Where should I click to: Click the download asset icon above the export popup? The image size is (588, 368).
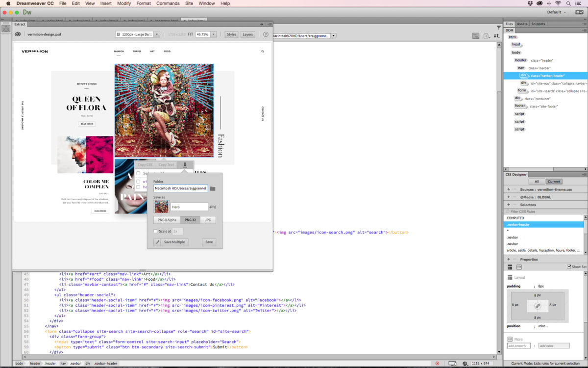pos(185,164)
